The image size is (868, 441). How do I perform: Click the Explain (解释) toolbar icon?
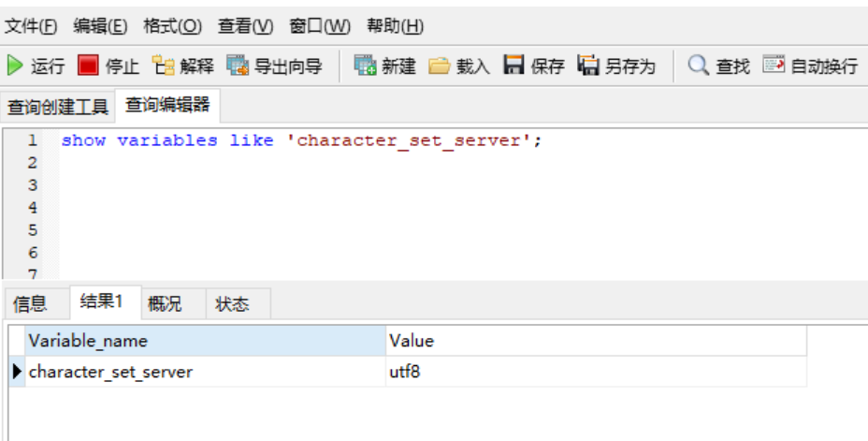pyautogui.click(x=164, y=66)
